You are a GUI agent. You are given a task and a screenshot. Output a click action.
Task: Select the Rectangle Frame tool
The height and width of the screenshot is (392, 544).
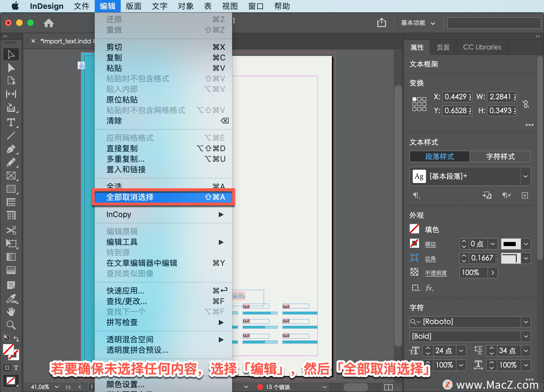coord(11,176)
